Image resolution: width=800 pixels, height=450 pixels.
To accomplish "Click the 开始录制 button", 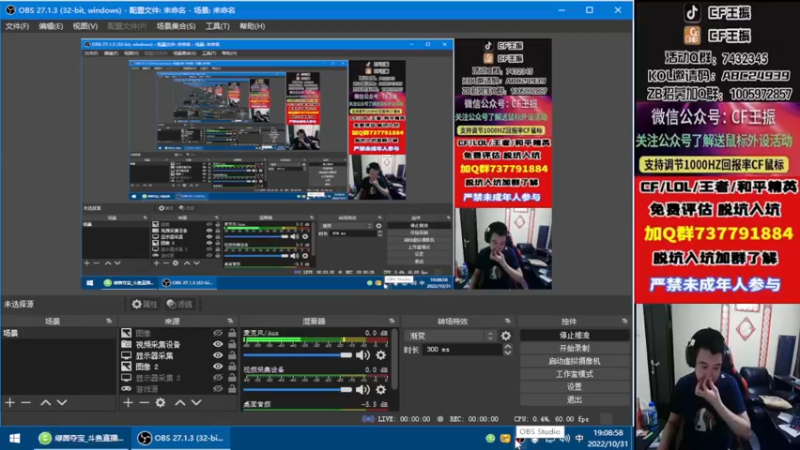I will tap(574, 348).
